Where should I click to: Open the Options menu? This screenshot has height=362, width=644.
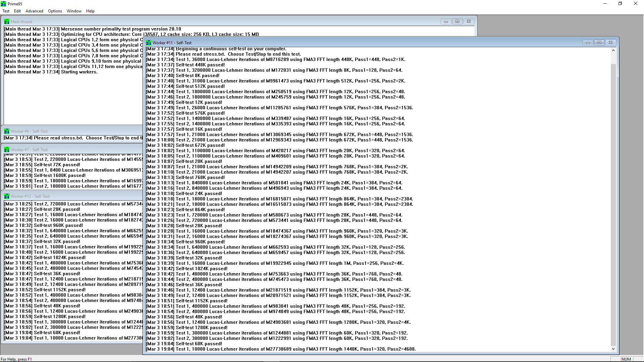55,11
